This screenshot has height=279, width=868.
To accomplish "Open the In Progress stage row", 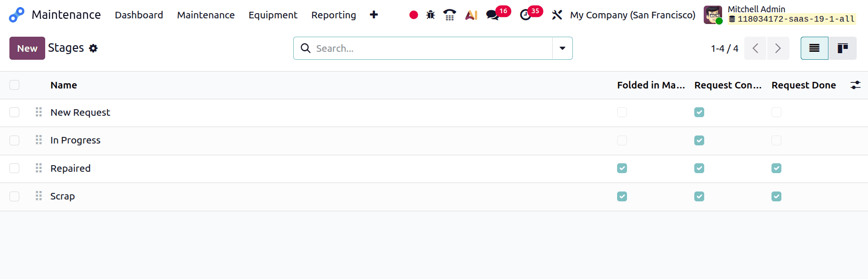I will tap(434, 141).
